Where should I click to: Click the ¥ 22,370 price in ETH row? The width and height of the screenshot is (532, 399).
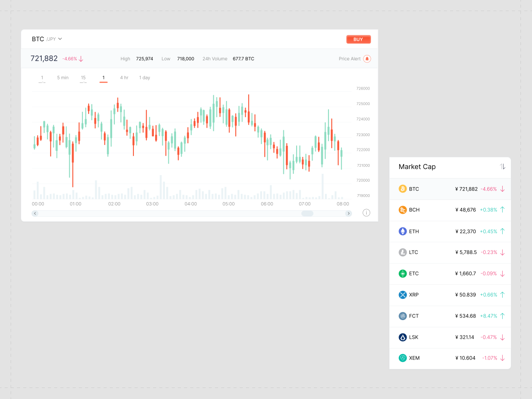pyautogui.click(x=465, y=231)
